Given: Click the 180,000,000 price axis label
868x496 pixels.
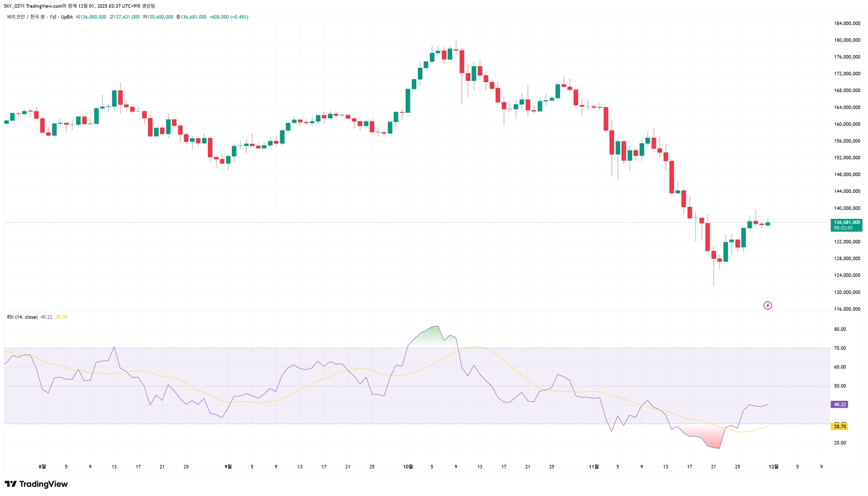Looking at the screenshot, I should pos(847,40).
